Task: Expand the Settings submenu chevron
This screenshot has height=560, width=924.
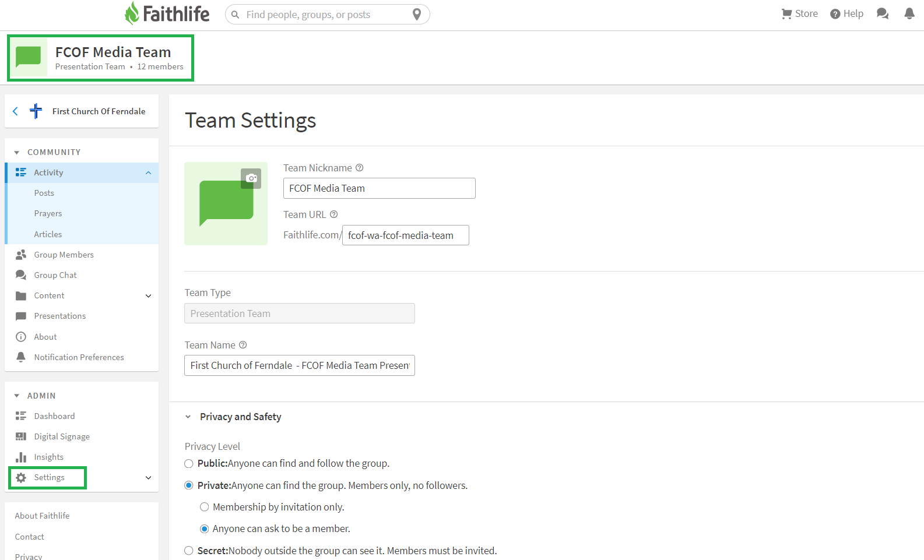Action: (149, 478)
